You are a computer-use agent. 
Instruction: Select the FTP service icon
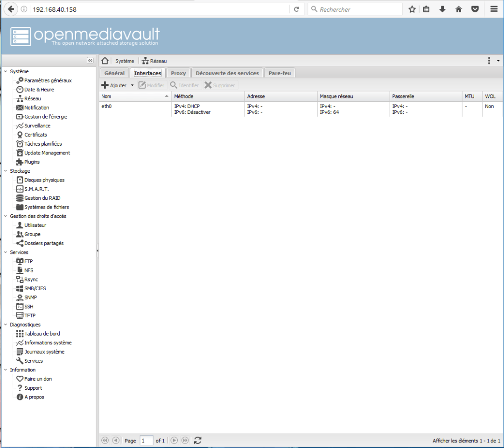pos(19,261)
